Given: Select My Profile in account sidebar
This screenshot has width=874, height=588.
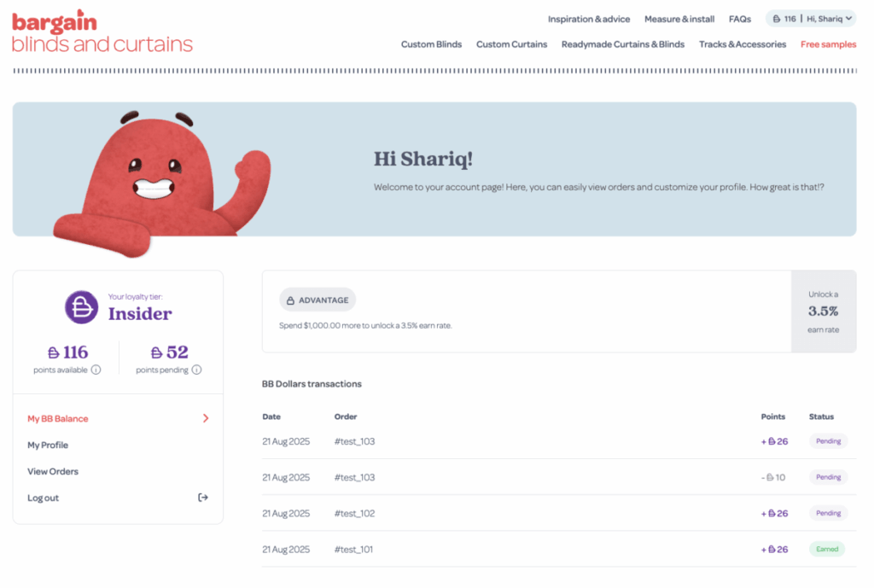Looking at the screenshot, I should click(48, 445).
